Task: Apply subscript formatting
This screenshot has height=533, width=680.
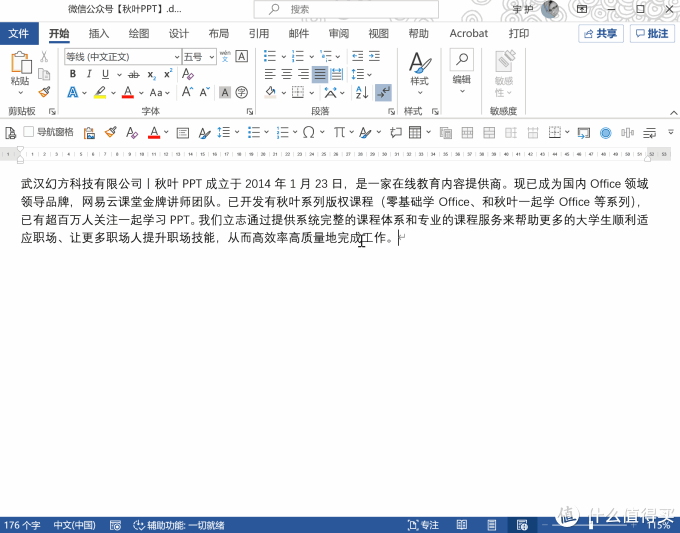Action: tap(151, 75)
